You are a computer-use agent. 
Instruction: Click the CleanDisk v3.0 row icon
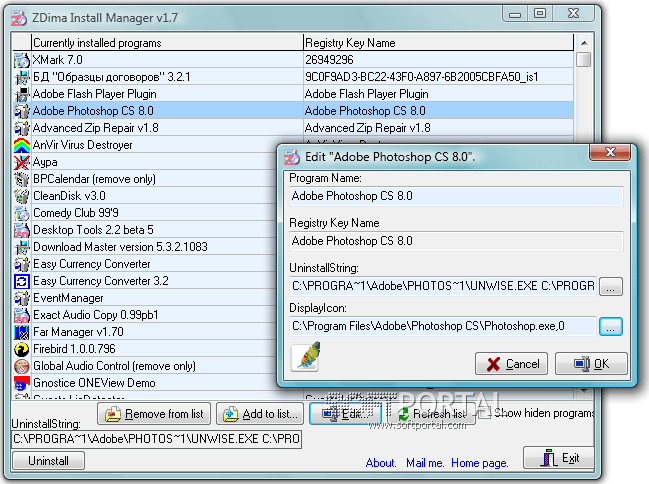[x=22, y=196]
